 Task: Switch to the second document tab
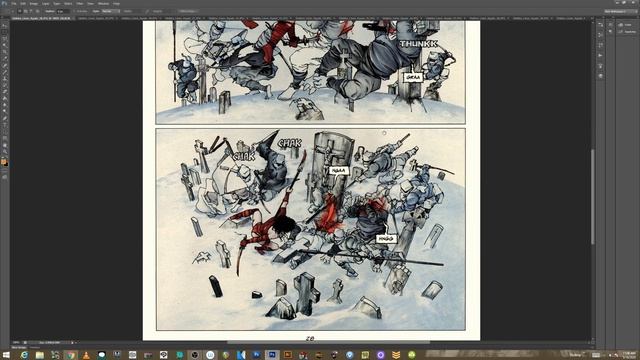click(x=97, y=18)
